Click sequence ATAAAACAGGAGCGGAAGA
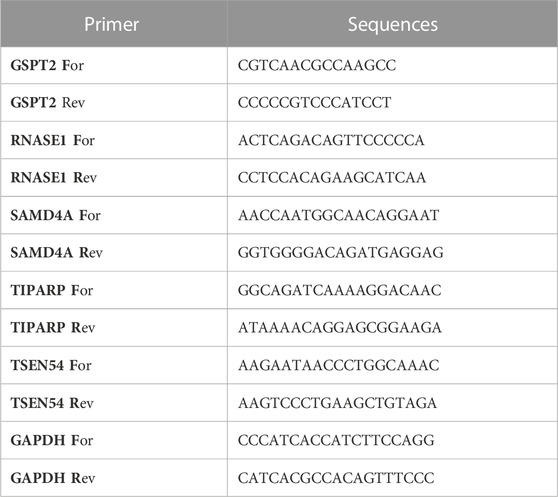558x497 pixels. pos(340,328)
